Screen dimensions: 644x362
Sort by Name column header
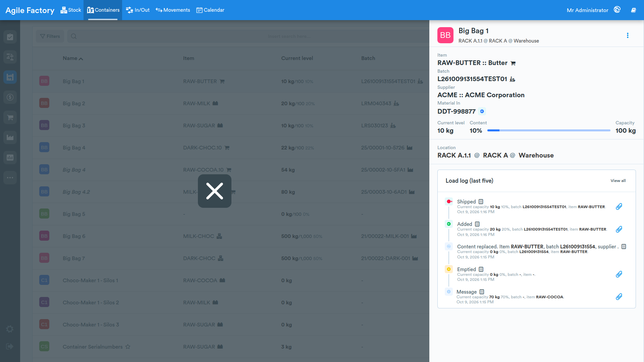tap(73, 58)
